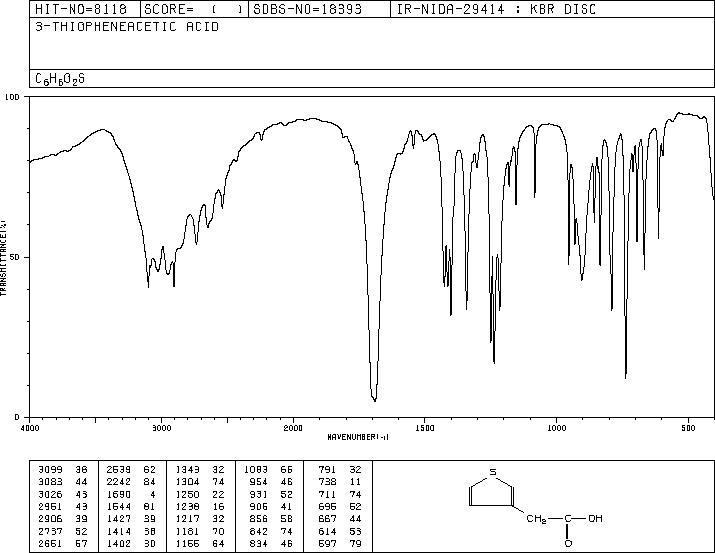Click the C6H6O2S molecular formula
The width and height of the screenshot is (715, 553).
(x=60, y=79)
